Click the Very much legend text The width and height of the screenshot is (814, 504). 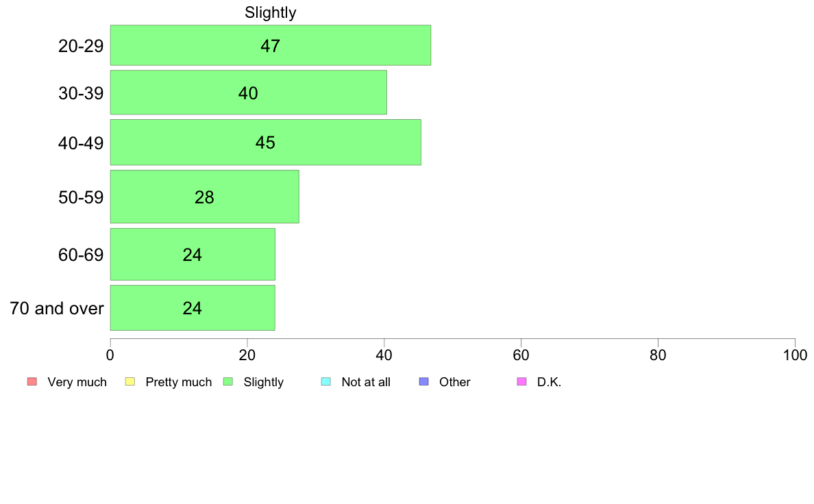coord(77,382)
